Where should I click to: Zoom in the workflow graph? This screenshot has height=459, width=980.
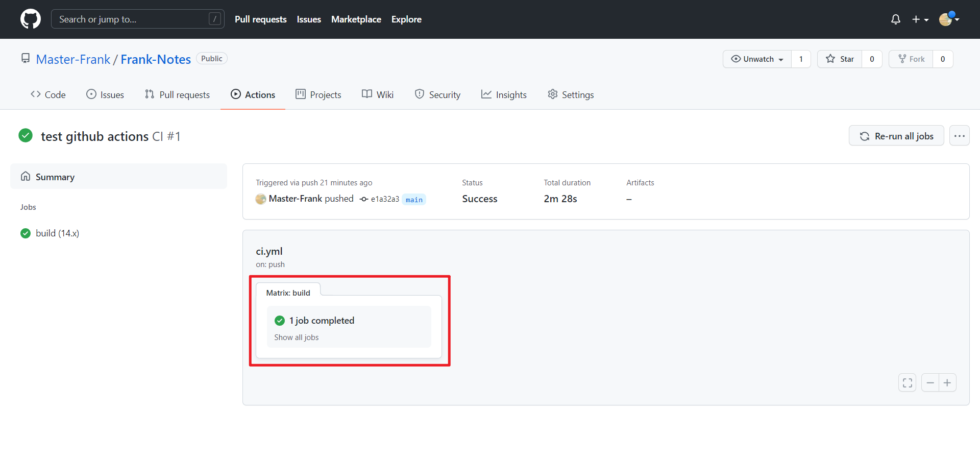click(947, 382)
